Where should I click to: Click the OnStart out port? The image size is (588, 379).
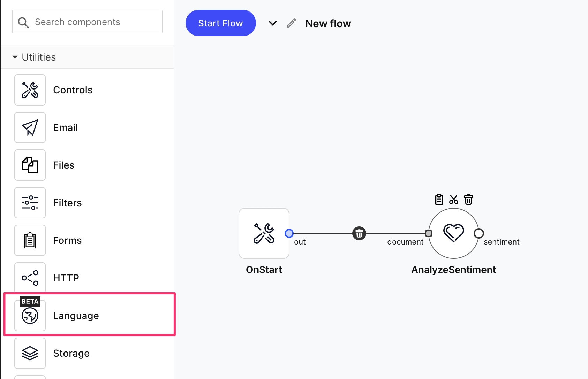(x=289, y=233)
